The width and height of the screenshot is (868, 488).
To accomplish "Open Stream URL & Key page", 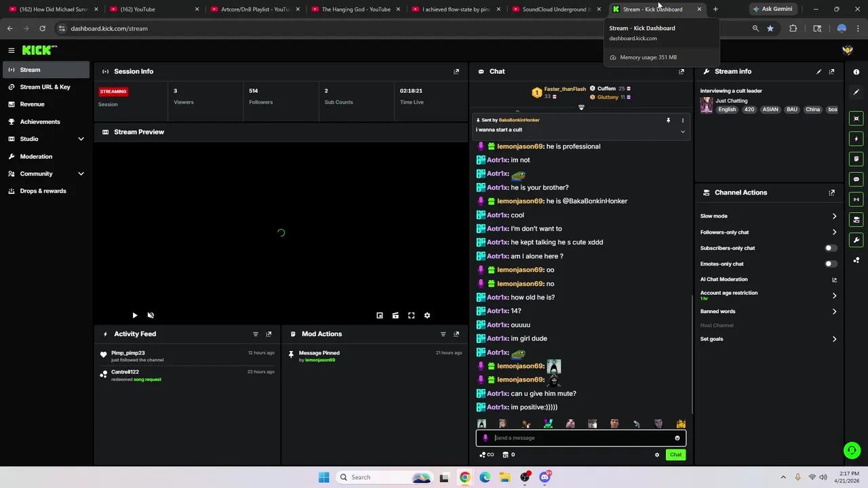I will (x=45, y=87).
